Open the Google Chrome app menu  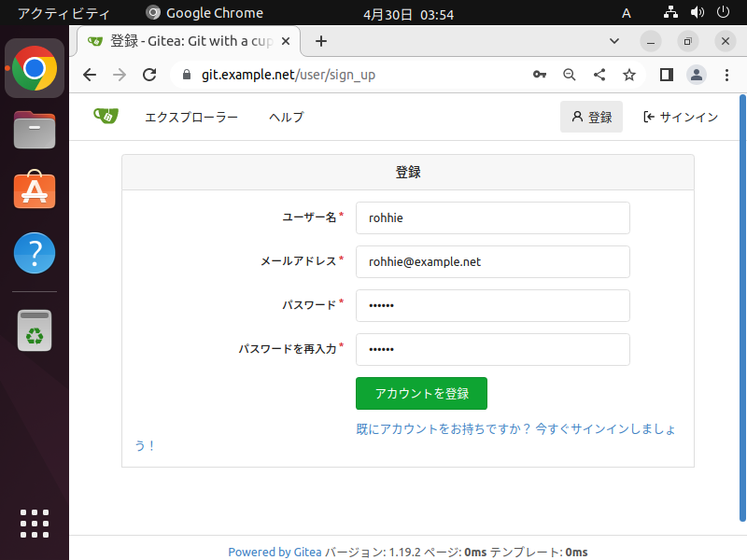coord(204,13)
